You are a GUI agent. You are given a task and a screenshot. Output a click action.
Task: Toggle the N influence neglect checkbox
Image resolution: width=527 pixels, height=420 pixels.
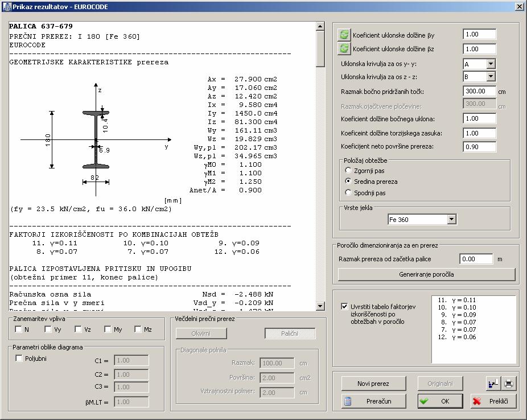18,330
